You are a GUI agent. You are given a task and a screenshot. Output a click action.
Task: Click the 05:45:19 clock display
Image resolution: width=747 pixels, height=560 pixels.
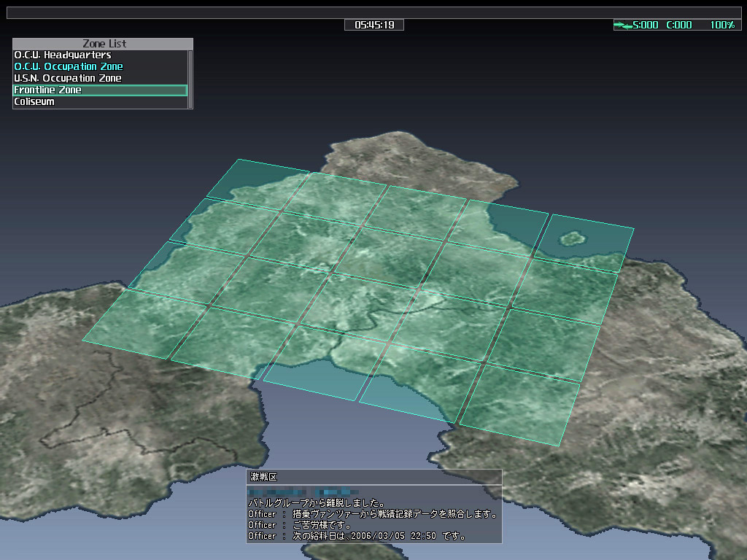coord(374,25)
